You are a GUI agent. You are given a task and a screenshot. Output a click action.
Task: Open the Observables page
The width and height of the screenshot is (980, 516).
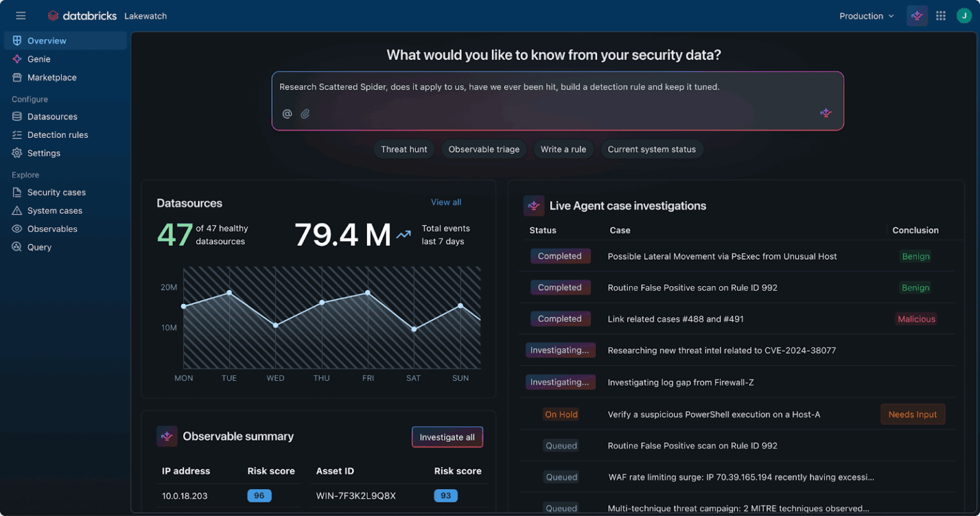tap(52, 229)
